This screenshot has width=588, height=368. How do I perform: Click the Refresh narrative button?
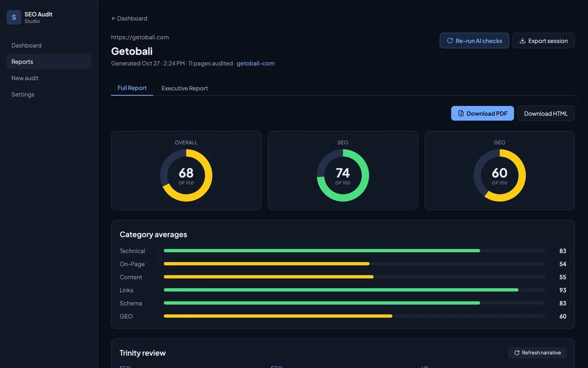point(538,353)
